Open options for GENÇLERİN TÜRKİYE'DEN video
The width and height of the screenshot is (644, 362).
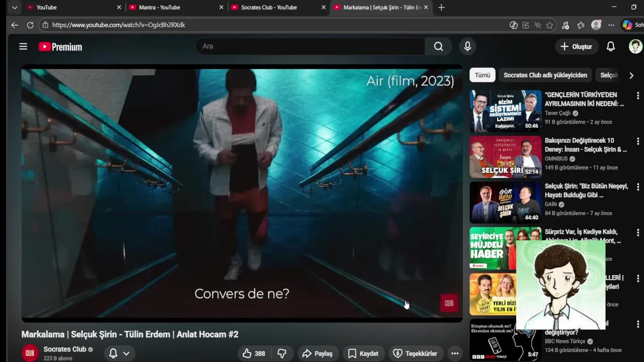click(x=638, y=96)
